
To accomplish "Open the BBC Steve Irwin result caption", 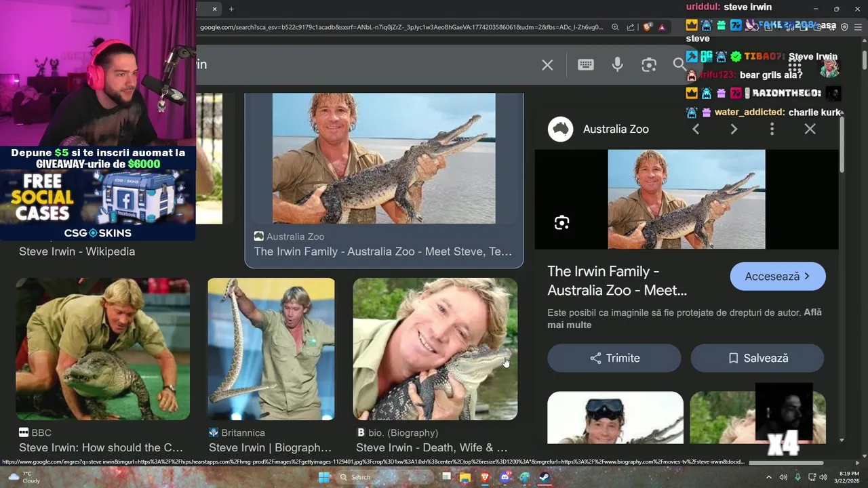I will pos(101,447).
